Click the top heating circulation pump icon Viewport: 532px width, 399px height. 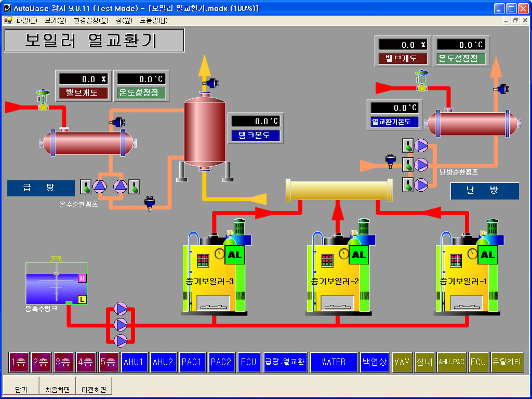(421, 146)
